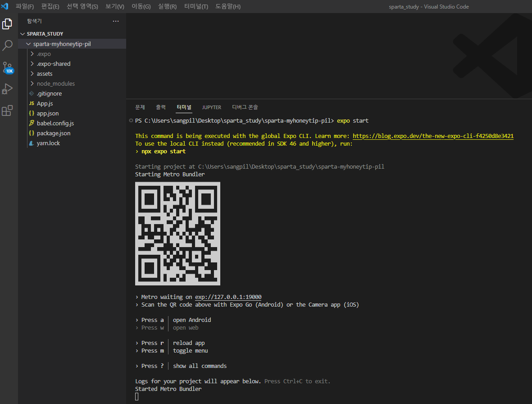Image resolution: width=532 pixels, height=404 pixels.
Task: Expand the .expo-shared folder
Action: [x=32, y=64]
